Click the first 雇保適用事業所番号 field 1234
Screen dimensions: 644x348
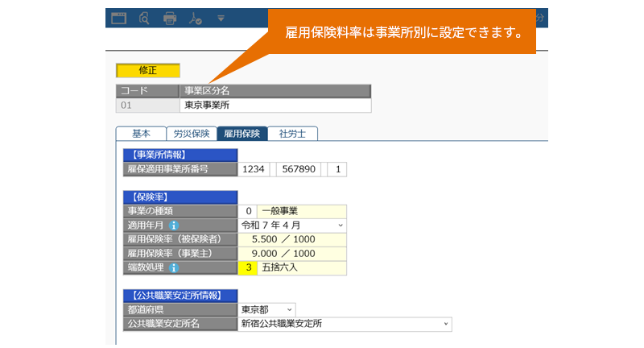[x=255, y=169]
